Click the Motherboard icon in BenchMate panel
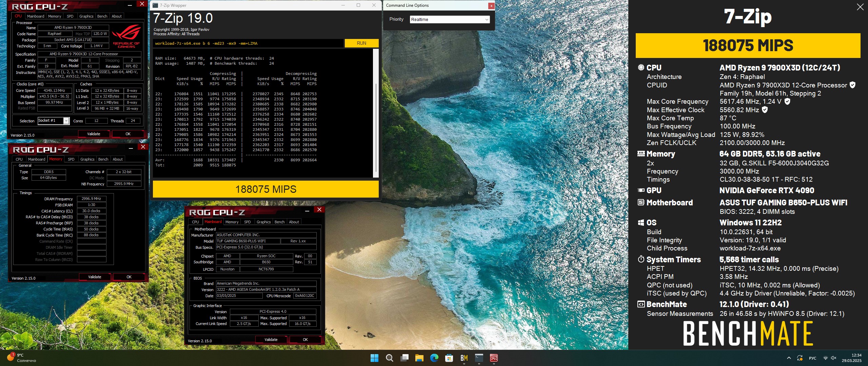Screen dimensions: 868x366 click(x=641, y=203)
